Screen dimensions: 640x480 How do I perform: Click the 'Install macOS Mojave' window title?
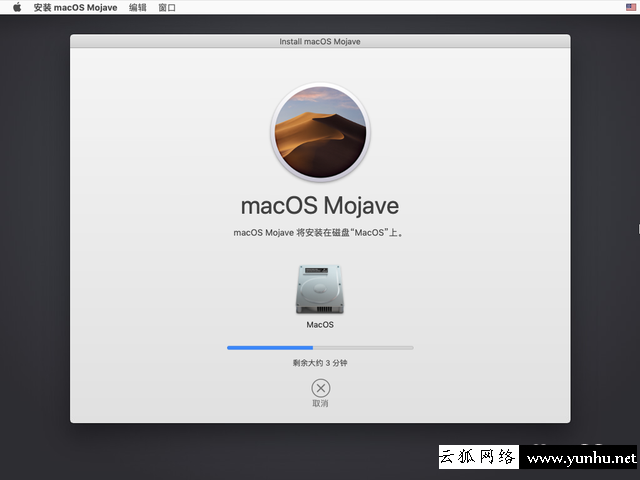pos(320,42)
